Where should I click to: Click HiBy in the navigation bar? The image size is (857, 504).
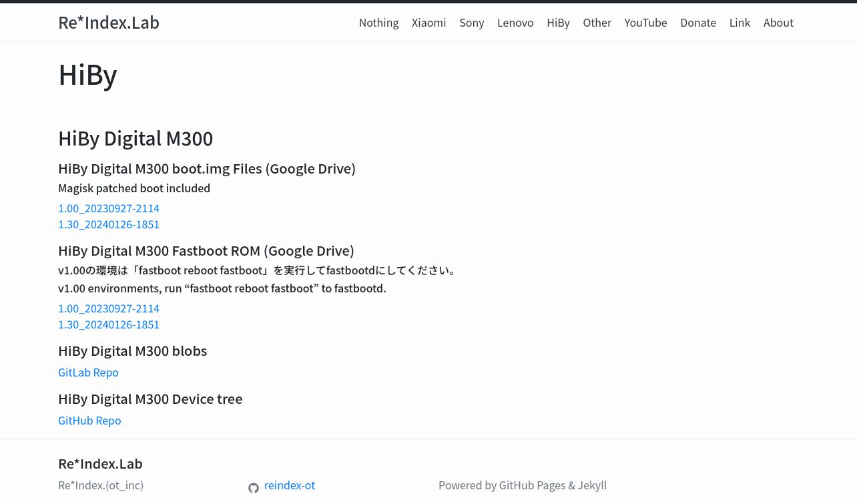coord(558,23)
